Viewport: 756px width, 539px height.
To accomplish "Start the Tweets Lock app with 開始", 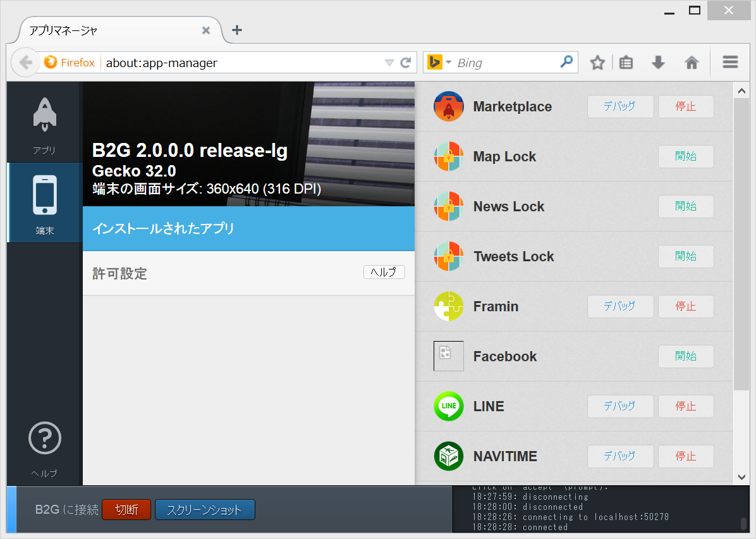I will tap(686, 256).
